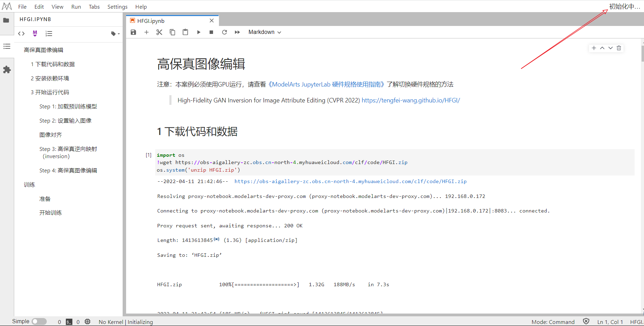Screen dimensions: 644x326
Task: Click the terminal count icon in status bar
Action: [69, 322]
